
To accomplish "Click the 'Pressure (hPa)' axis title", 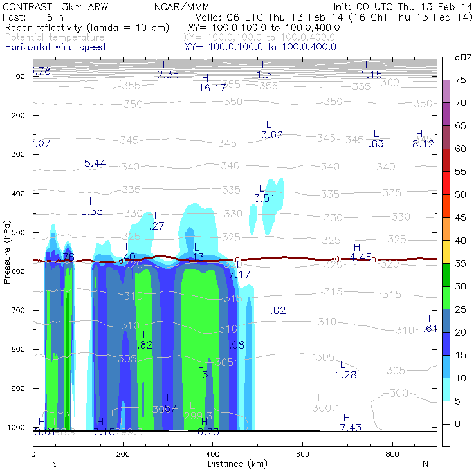I will click(x=6, y=252).
